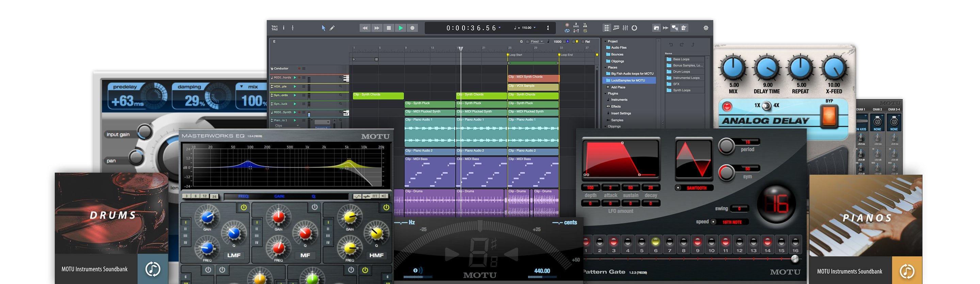Click step 6 in the Pattern Gate sequencer

pyautogui.click(x=655, y=241)
